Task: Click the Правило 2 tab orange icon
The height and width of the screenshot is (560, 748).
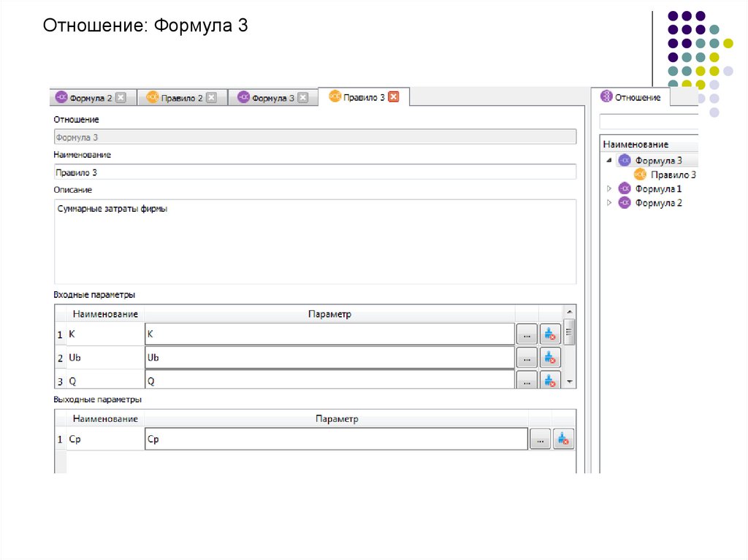Action: coord(152,97)
